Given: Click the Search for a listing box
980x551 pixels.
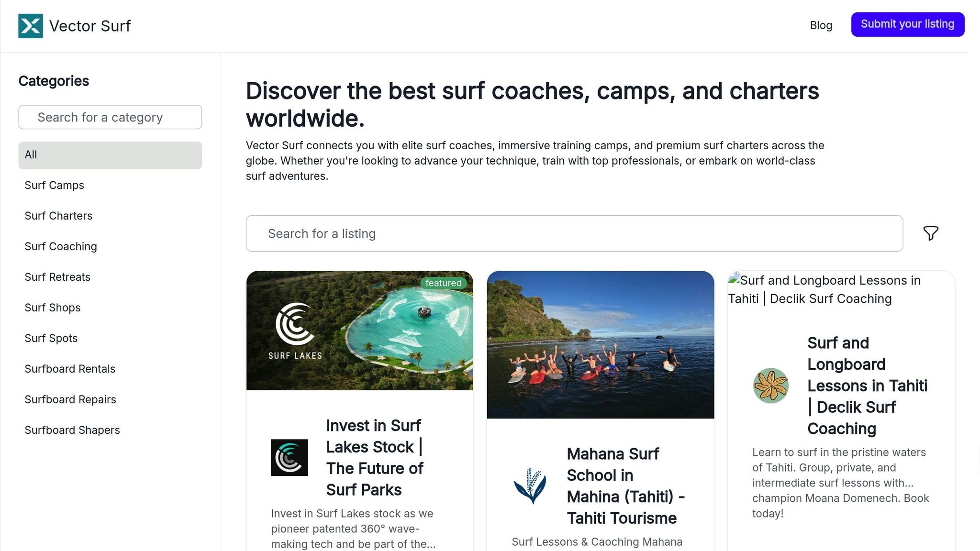Looking at the screenshot, I should (x=574, y=233).
